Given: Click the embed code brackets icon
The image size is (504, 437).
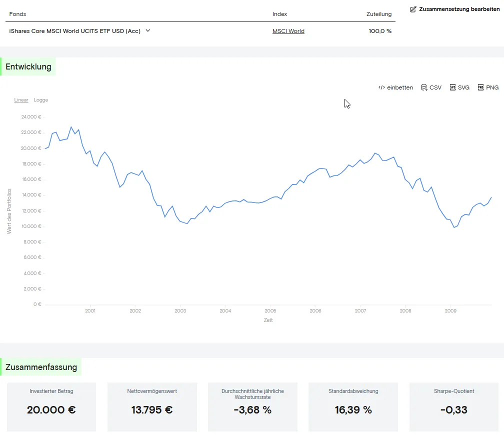Looking at the screenshot, I should coord(381,87).
